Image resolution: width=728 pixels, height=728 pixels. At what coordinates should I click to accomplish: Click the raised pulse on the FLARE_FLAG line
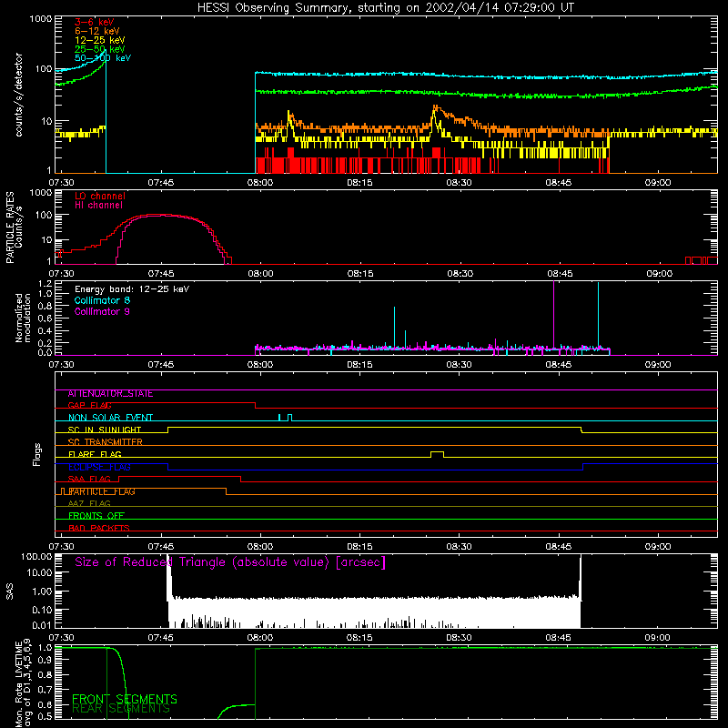click(x=437, y=454)
